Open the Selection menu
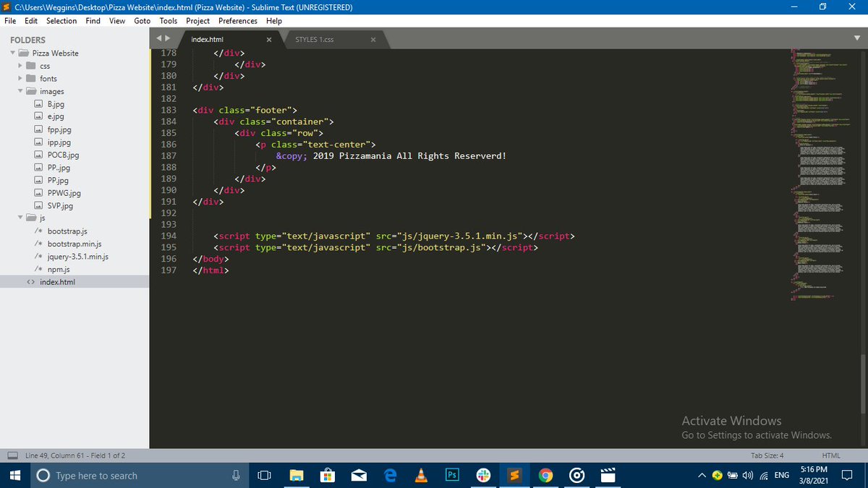The width and height of the screenshot is (868, 488). click(61, 21)
